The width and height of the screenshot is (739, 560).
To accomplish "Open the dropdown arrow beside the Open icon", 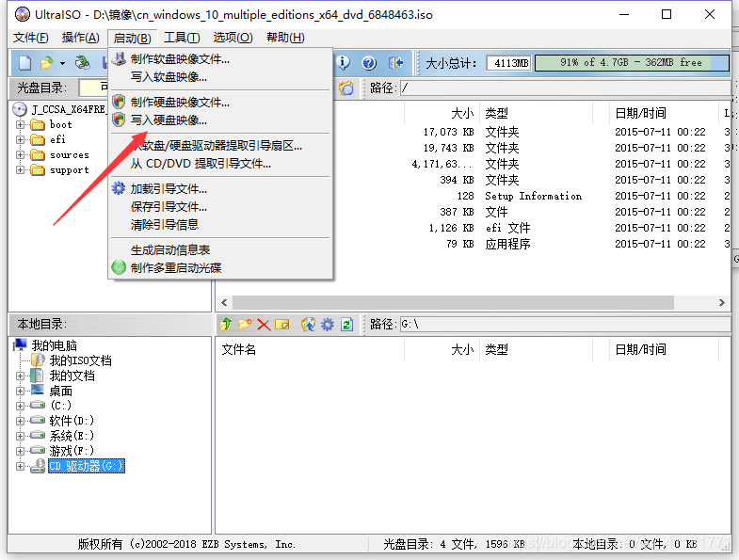I will coord(62,63).
